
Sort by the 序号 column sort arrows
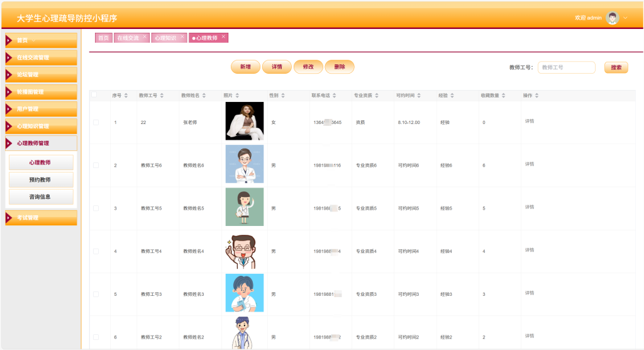[x=126, y=96]
